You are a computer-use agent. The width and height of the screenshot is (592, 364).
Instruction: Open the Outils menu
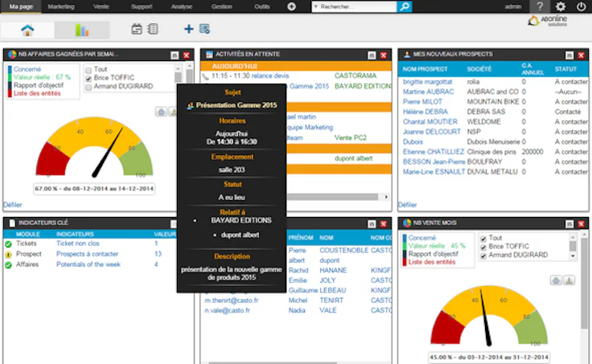click(x=262, y=6)
